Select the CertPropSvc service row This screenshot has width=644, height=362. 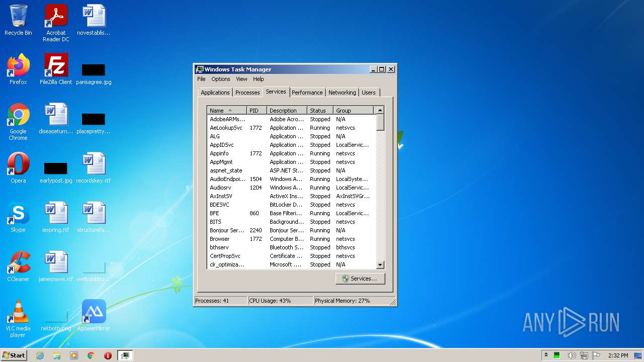[x=292, y=256]
